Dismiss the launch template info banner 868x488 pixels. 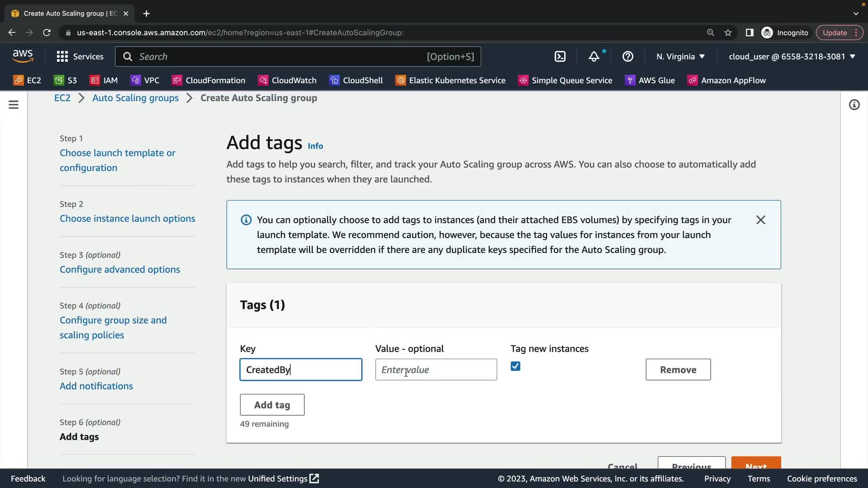760,220
